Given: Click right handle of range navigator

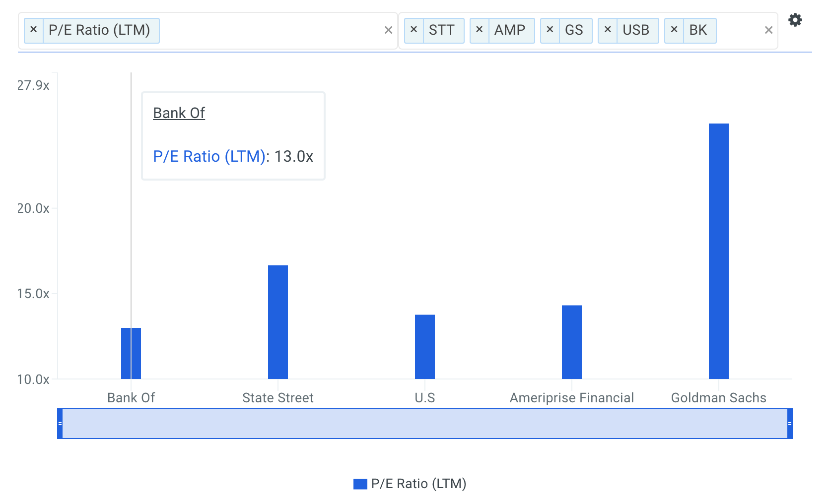Looking at the screenshot, I should point(790,424).
